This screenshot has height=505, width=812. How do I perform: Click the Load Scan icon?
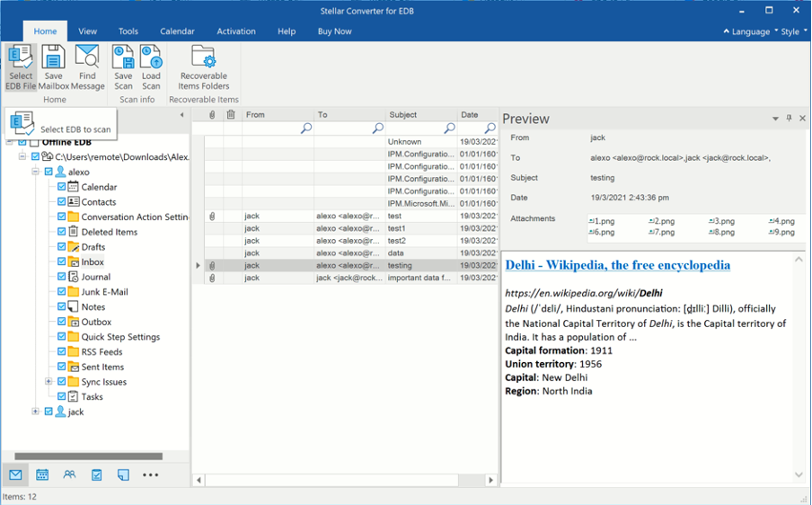tap(151, 67)
